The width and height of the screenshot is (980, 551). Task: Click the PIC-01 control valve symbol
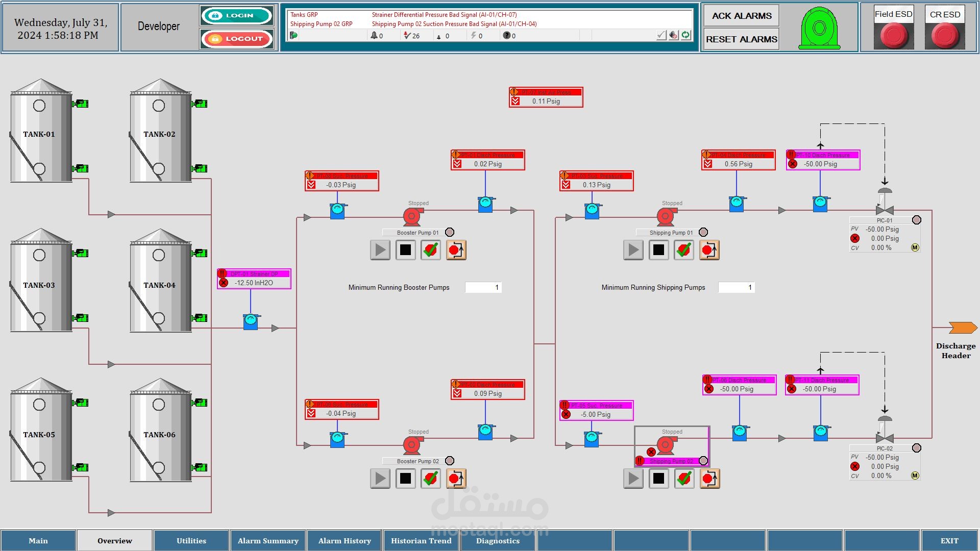coord(885,209)
